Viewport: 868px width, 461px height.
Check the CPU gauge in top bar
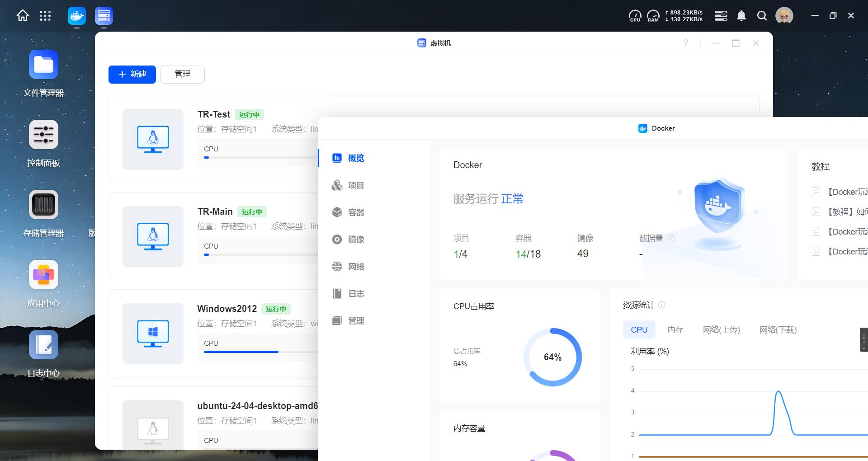[635, 16]
